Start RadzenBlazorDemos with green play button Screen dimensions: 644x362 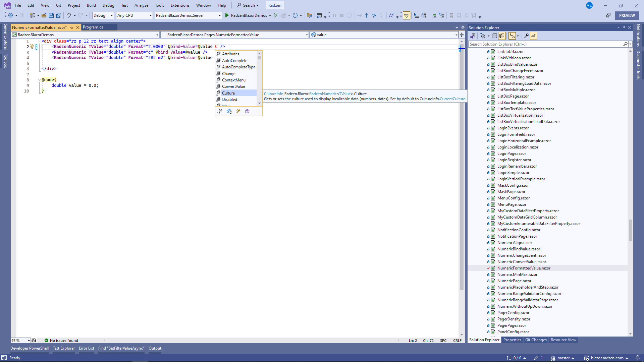227,15
